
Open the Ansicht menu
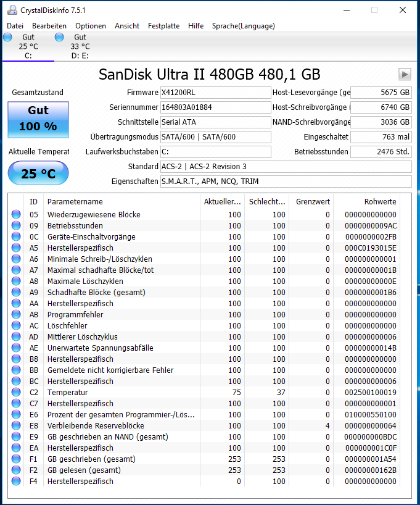127,26
